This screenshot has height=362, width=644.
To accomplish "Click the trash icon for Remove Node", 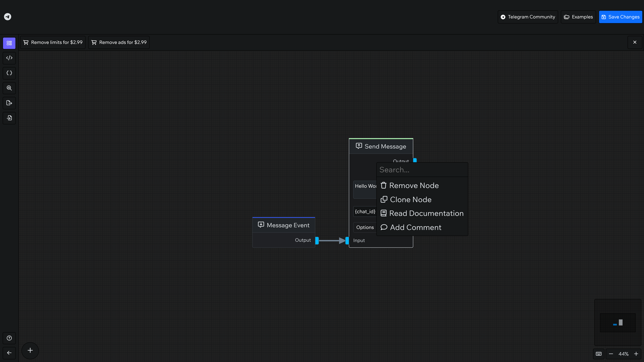I will click(x=383, y=185).
